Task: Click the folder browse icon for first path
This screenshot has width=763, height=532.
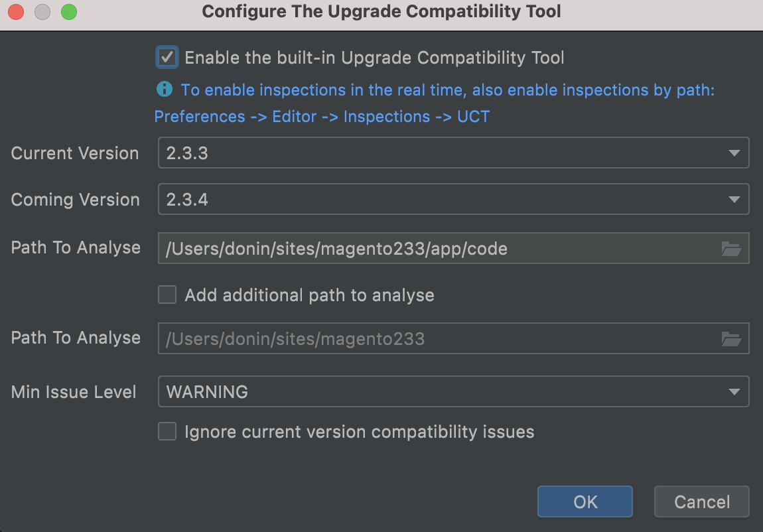Action: [731, 249]
